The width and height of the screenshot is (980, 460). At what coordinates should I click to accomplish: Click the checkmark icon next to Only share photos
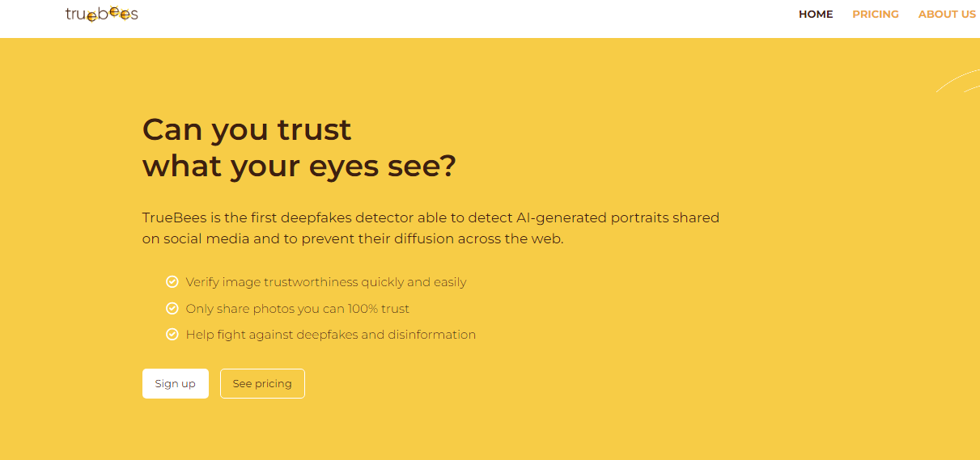(172, 308)
